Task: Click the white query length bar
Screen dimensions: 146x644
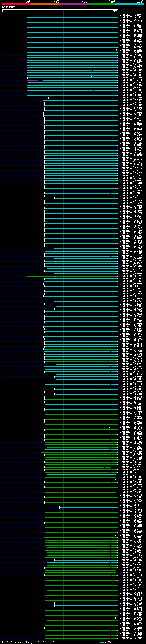Action: tap(60, 9)
